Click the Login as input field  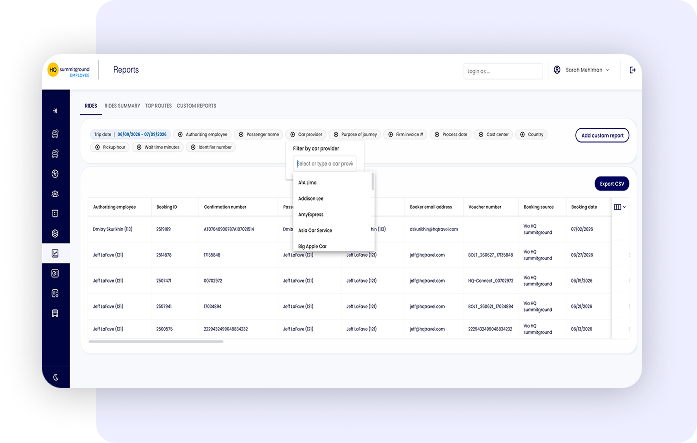tap(503, 71)
